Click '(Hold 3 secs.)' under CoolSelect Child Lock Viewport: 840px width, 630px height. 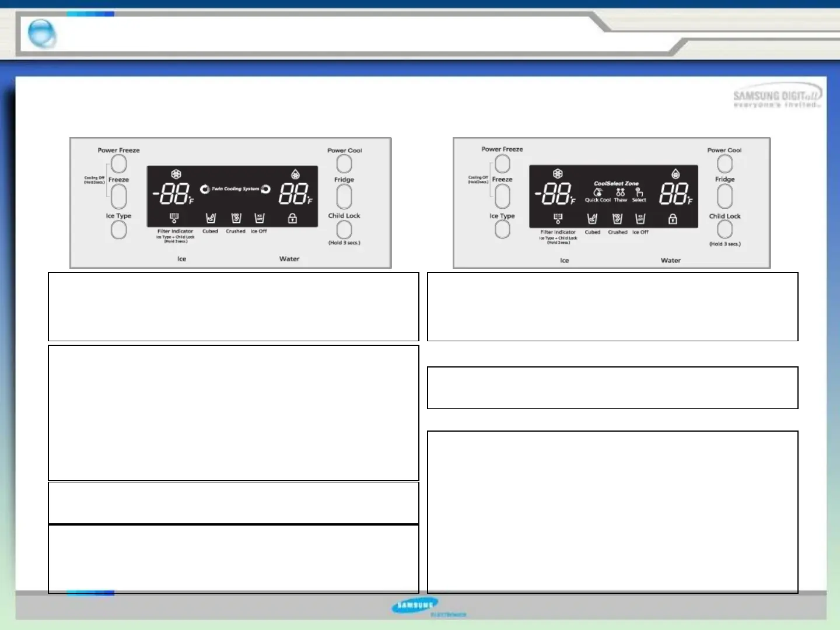coord(725,244)
